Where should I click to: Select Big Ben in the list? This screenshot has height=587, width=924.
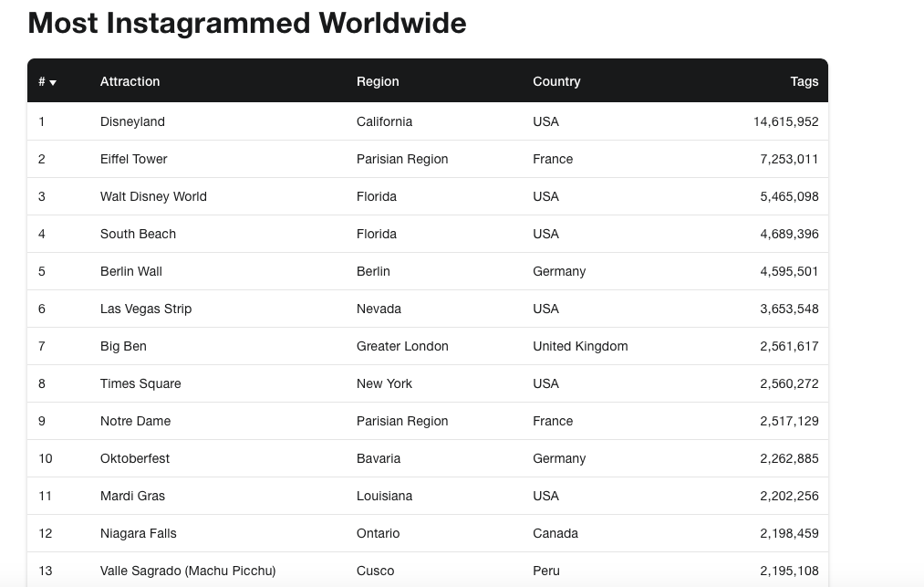tap(123, 346)
